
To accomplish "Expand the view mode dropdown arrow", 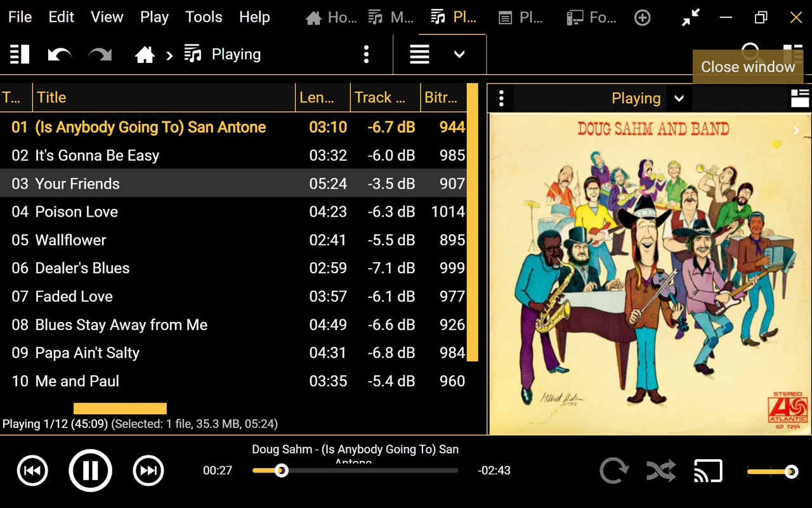I will (459, 55).
